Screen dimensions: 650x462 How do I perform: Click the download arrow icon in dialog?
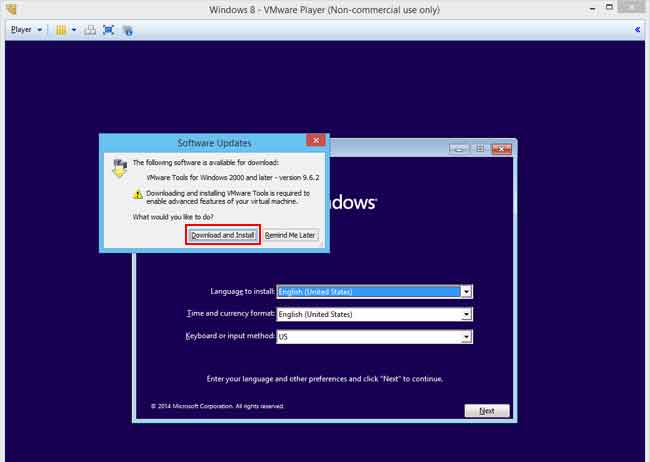click(120, 167)
